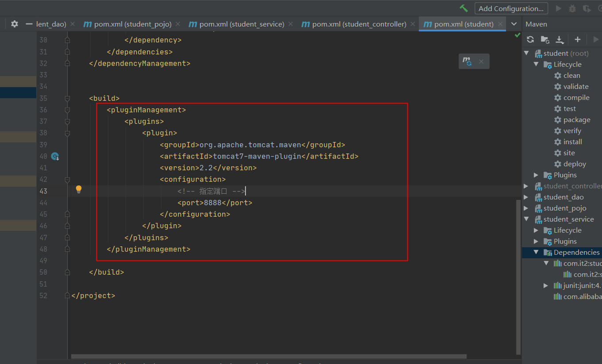Image resolution: width=602 pixels, height=364 pixels.
Task: Click the Run with Coverage icon
Action: (x=587, y=8)
